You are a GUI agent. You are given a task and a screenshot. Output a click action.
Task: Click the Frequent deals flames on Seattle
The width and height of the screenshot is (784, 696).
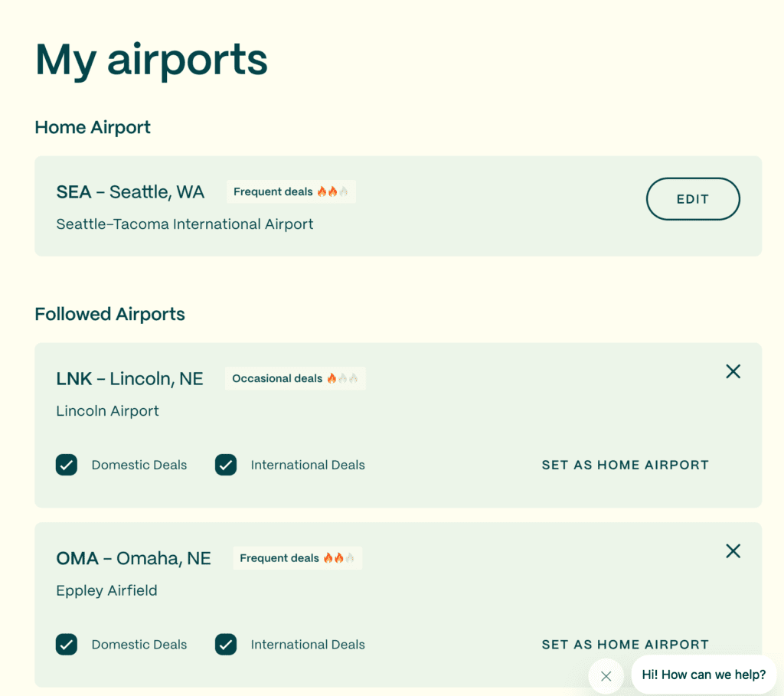[x=332, y=191]
